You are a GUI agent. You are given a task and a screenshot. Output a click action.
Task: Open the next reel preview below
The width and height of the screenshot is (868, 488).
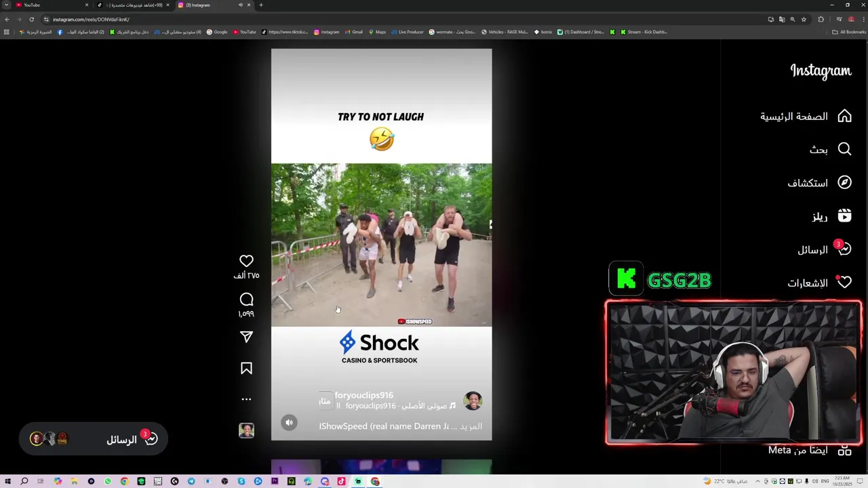(381, 467)
